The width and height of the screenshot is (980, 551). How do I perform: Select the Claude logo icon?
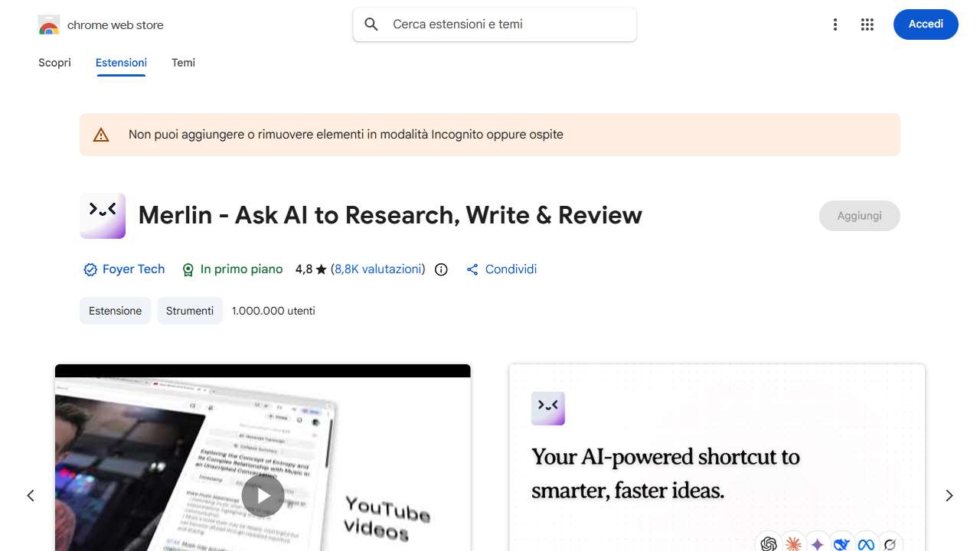point(793,543)
